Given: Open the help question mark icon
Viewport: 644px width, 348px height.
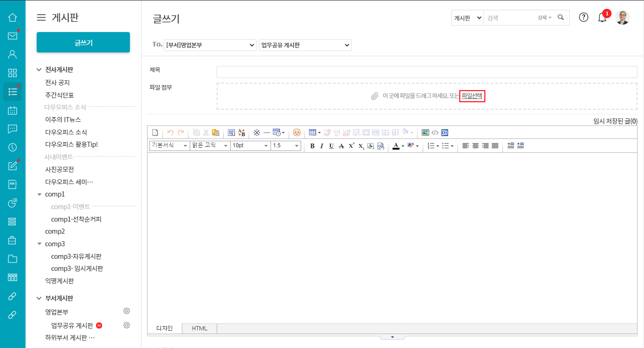Looking at the screenshot, I should pyautogui.click(x=584, y=18).
